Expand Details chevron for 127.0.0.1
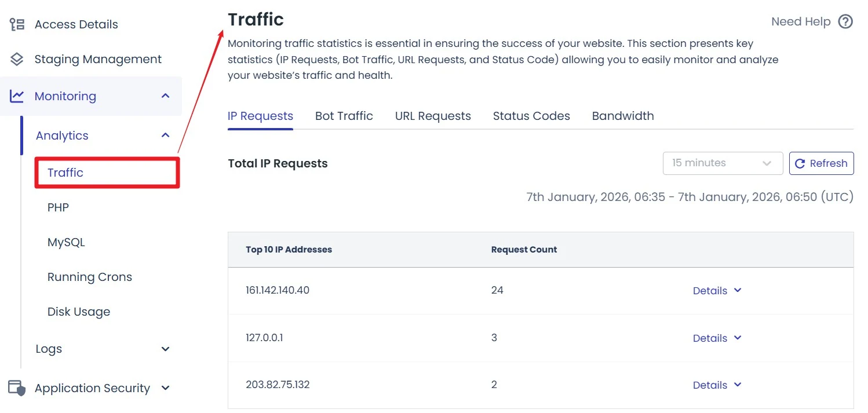The image size is (868, 413). 738,338
